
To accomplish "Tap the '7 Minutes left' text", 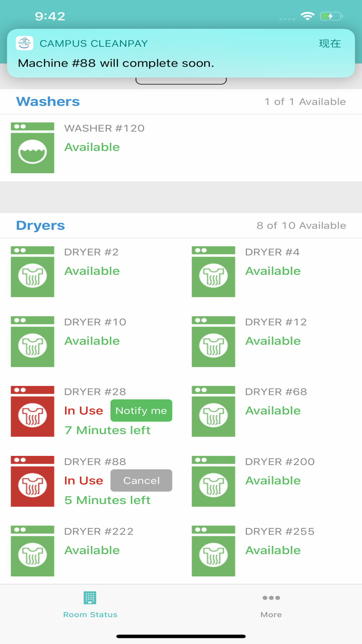I will [108, 430].
